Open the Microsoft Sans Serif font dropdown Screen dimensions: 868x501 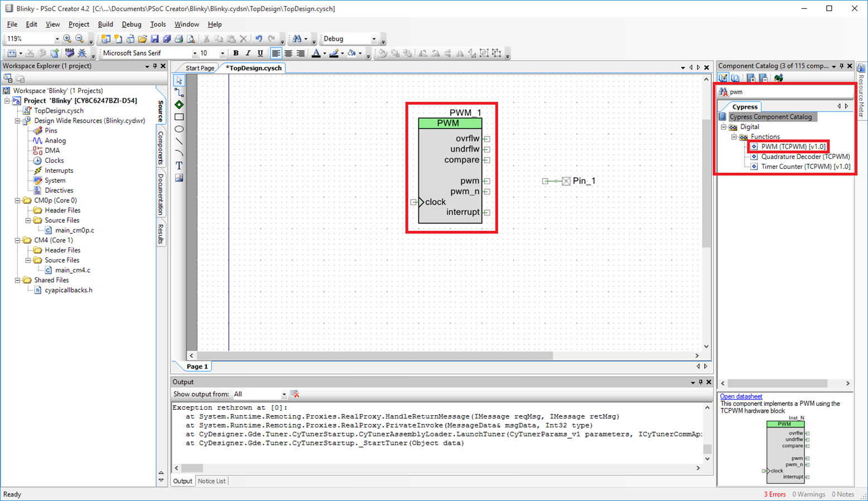tap(195, 53)
